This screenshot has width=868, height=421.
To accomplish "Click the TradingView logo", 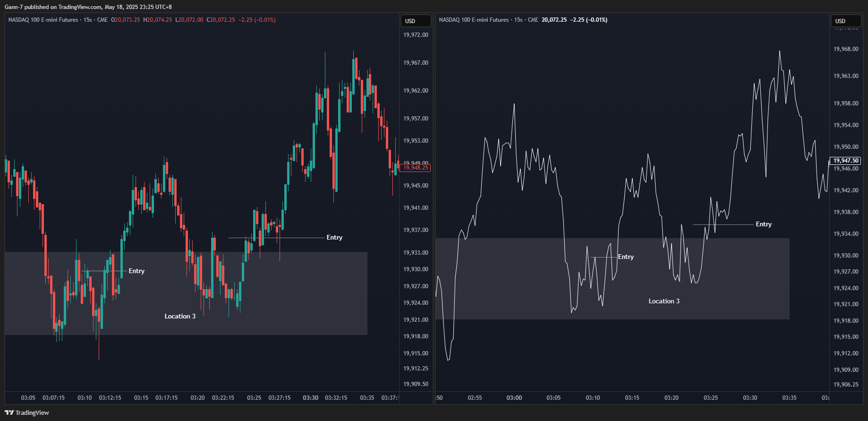I will [26, 412].
